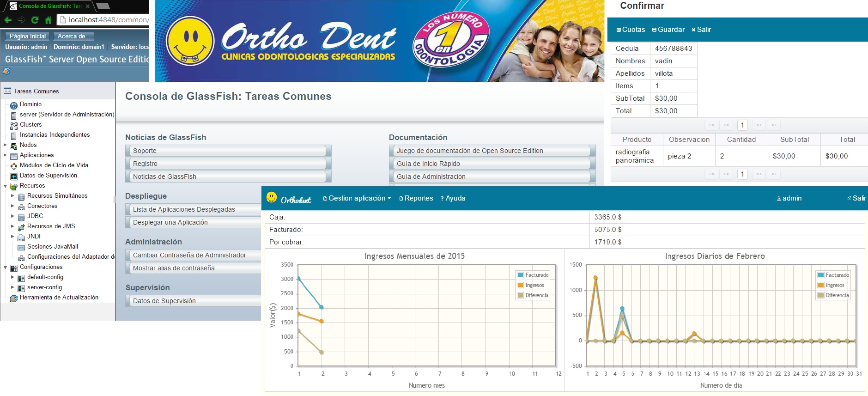Click the Recursos de JMS icon
868x396 pixels.
[x=21, y=227]
